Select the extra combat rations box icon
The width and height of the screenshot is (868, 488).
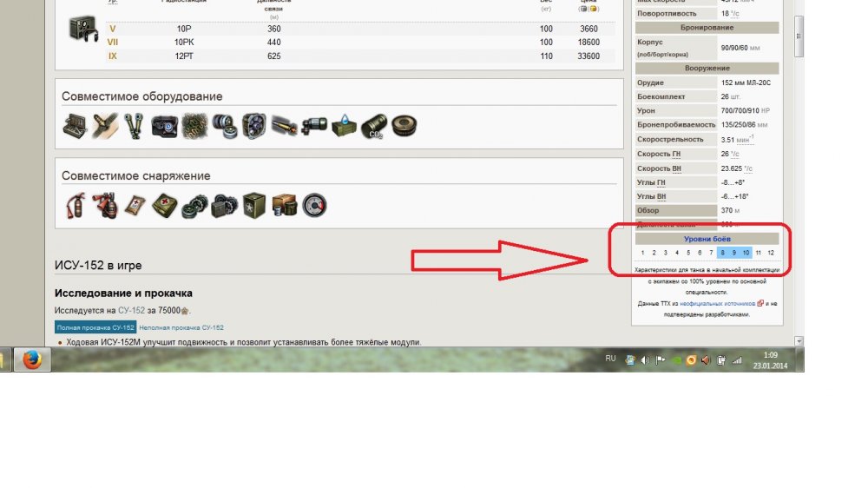tap(284, 206)
